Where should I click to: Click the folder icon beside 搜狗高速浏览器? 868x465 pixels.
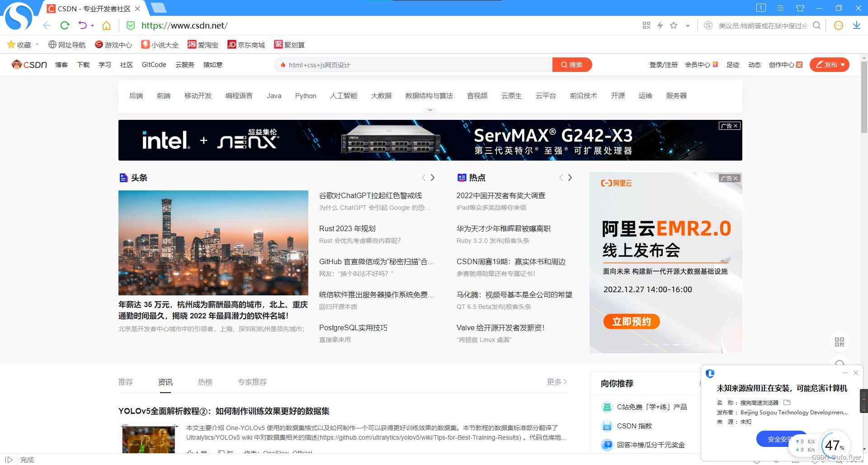787,402
